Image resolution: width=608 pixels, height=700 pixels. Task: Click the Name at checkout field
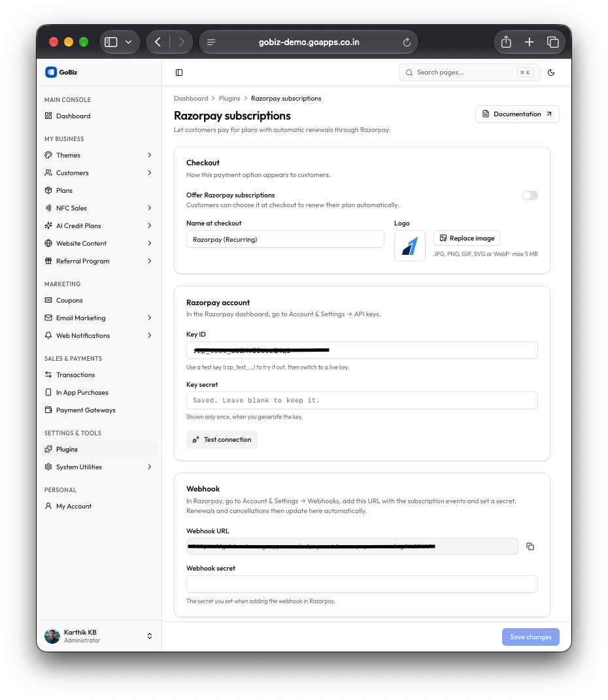285,239
